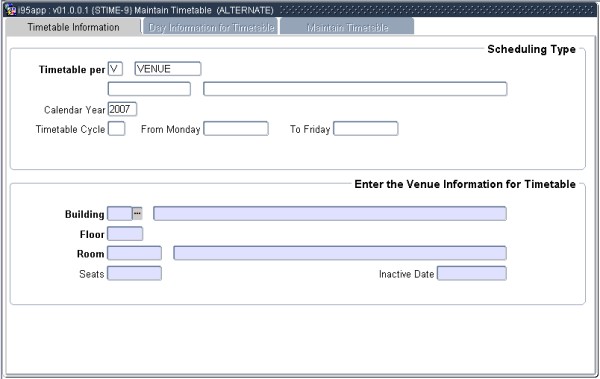Click the Room code field
This screenshot has width=600, height=379.
[134, 253]
